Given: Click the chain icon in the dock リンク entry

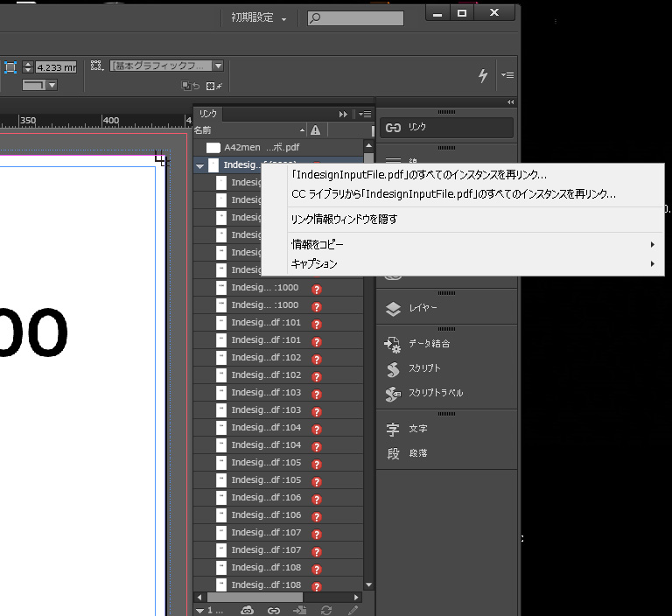Looking at the screenshot, I should pos(393,128).
